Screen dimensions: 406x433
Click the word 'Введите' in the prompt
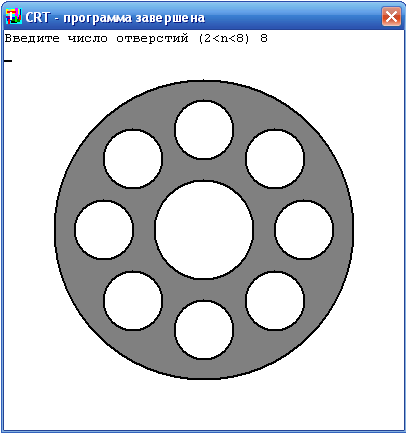coord(32,39)
